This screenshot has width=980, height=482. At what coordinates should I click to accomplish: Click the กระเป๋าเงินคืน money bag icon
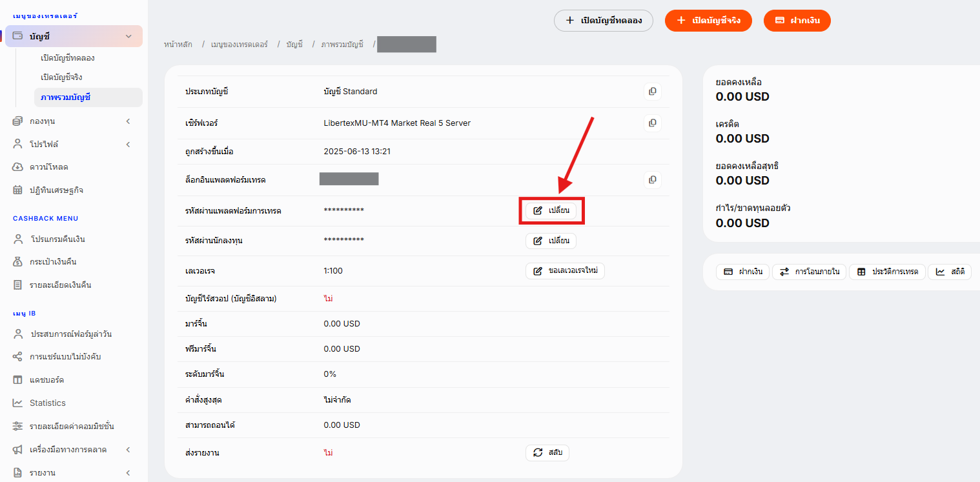point(18,262)
